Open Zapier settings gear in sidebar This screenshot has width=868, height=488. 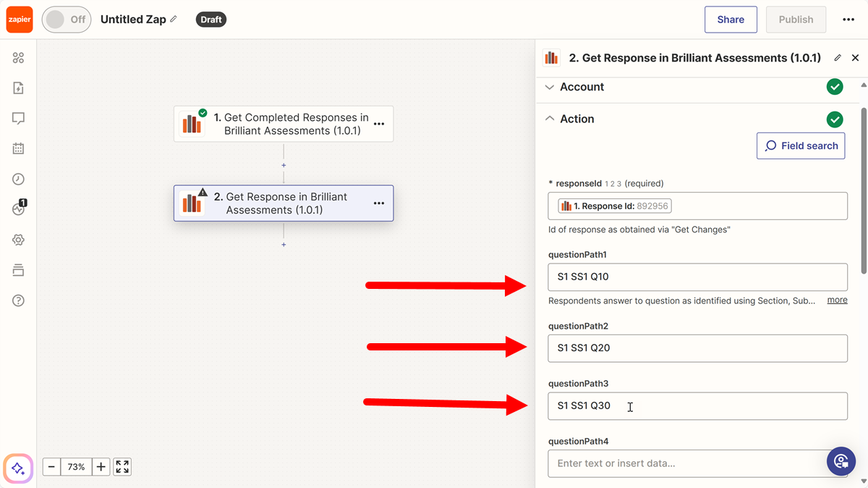click(x=19, y=239)
